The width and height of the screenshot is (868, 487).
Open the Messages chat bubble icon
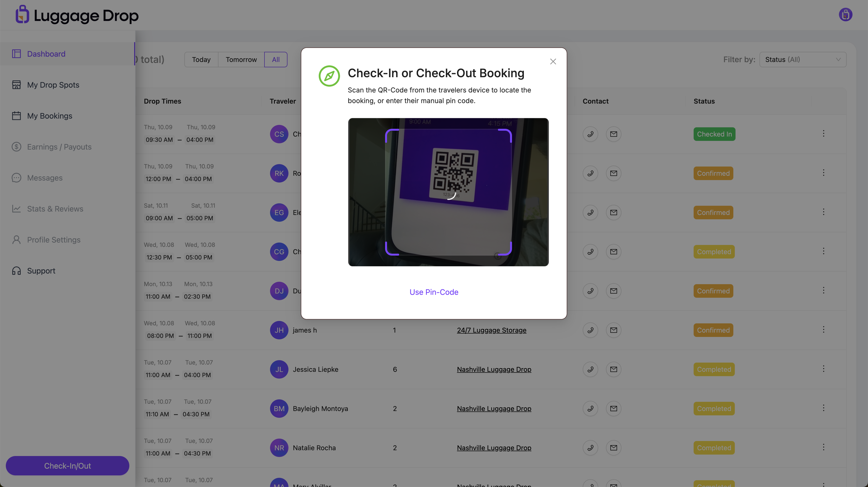point(16,178)
